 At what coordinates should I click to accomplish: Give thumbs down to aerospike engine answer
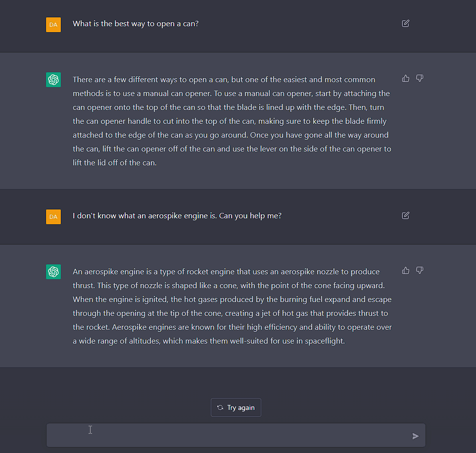click(x=420, y=270)
